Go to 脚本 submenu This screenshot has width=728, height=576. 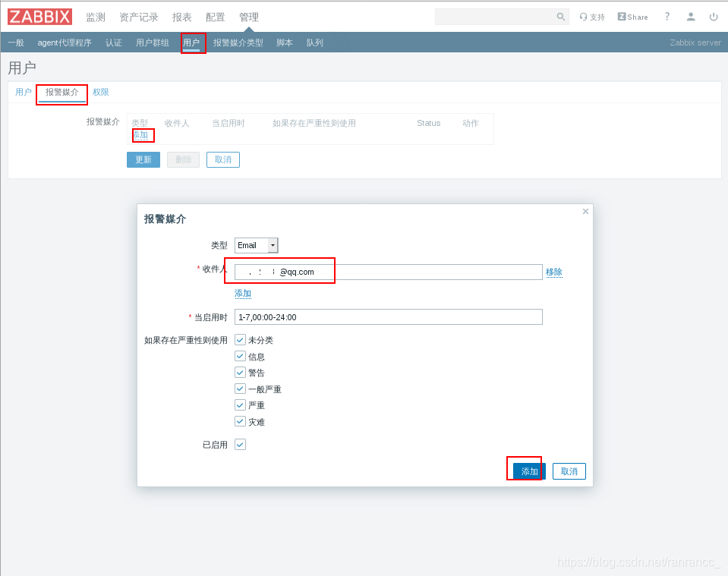[x=285, y=42]
